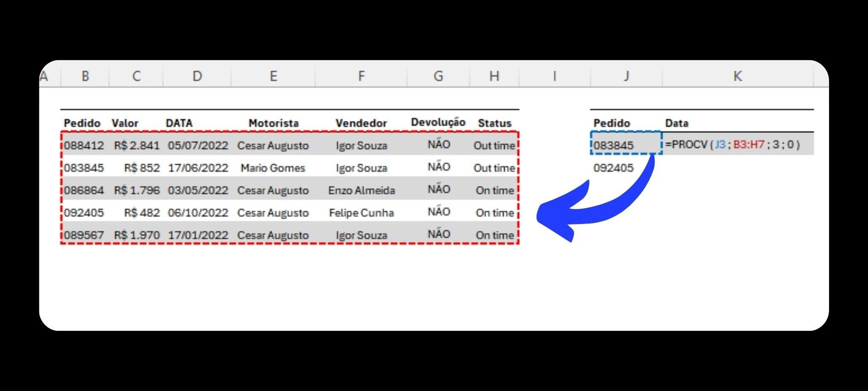Image resolution: width=868 pixels, height=391 pixels.
Task: Click the Felipe Cunha seller cell
Action: coord(361,213)
